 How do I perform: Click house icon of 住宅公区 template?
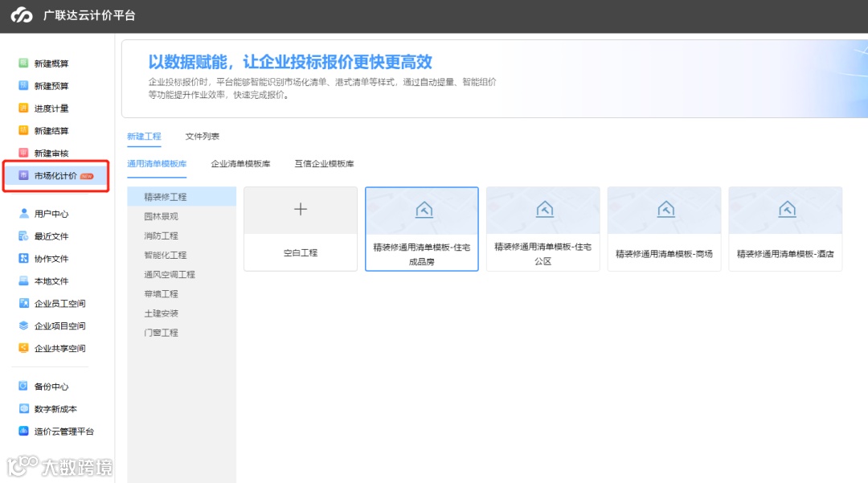coord(545,209)
